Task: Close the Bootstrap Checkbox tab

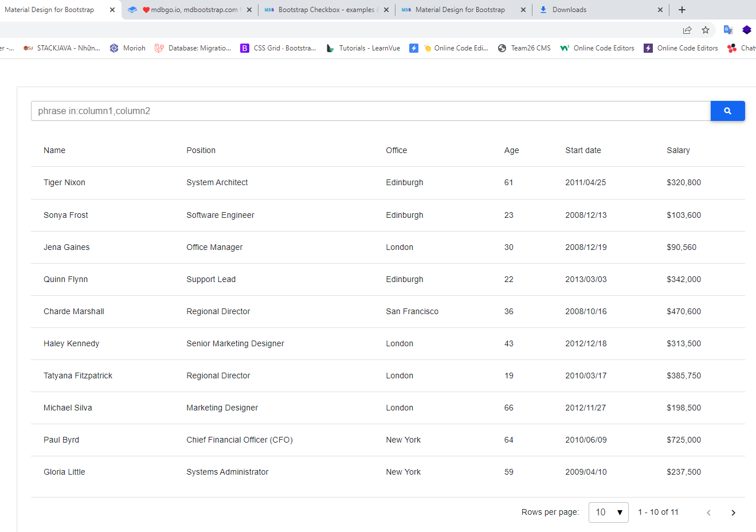Action: [386, 10]
